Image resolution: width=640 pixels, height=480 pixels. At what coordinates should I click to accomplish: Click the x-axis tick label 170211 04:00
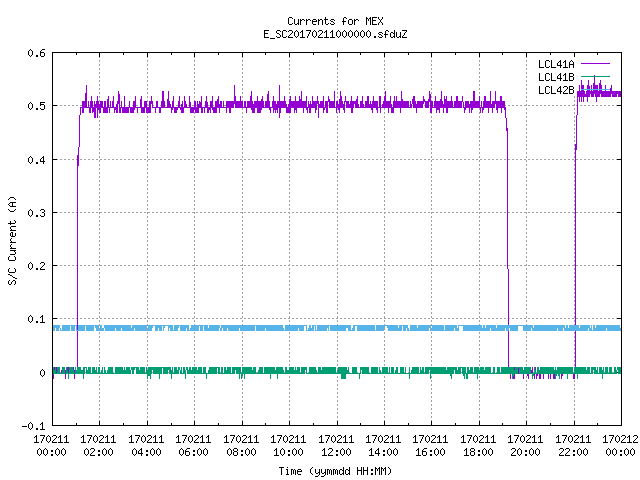coord(146,446)
